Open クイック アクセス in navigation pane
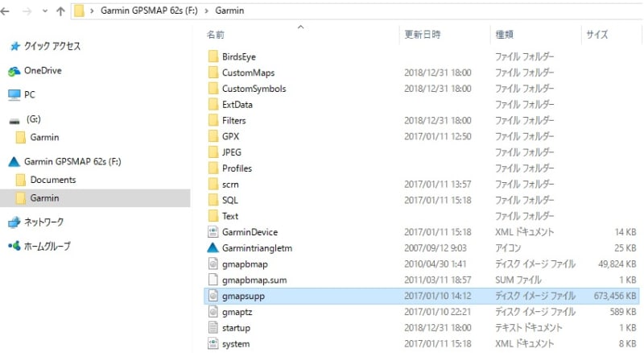Viewport: 644px width, 353px height. (x=52, y=46)
